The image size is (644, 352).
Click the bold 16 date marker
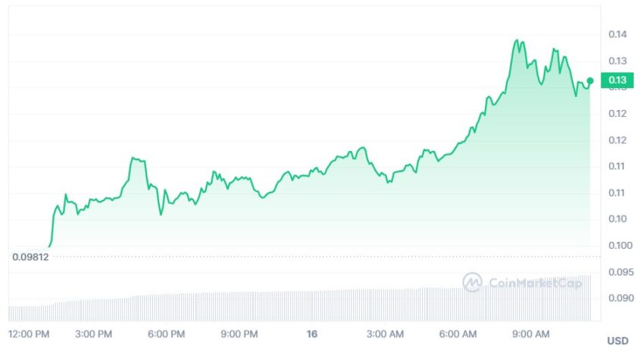click(x=311, y=334)
